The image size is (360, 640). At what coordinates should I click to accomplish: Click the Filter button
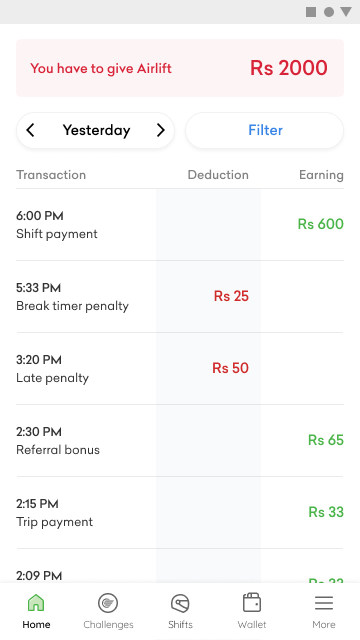(x=264, y=130)
